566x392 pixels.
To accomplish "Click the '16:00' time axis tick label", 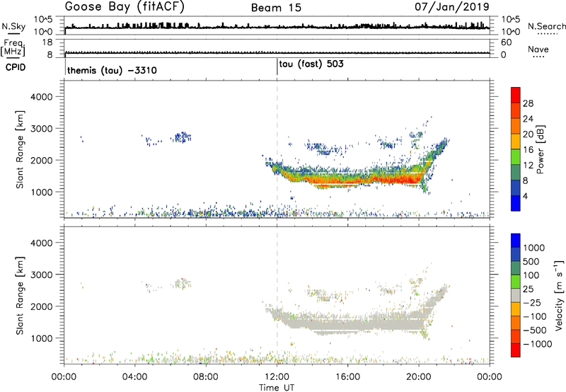I will coord(347,376).
